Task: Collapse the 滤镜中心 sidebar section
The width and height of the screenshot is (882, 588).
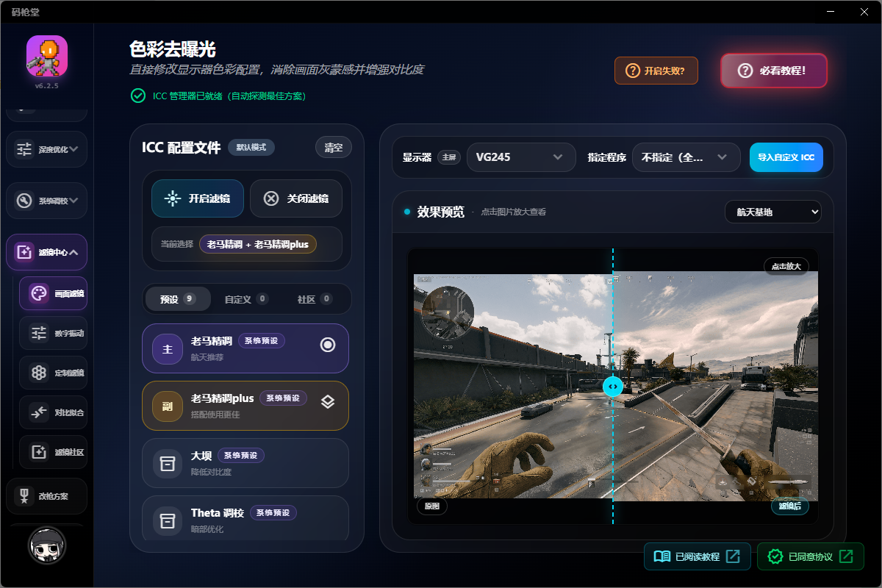Action: coord(47,252)
